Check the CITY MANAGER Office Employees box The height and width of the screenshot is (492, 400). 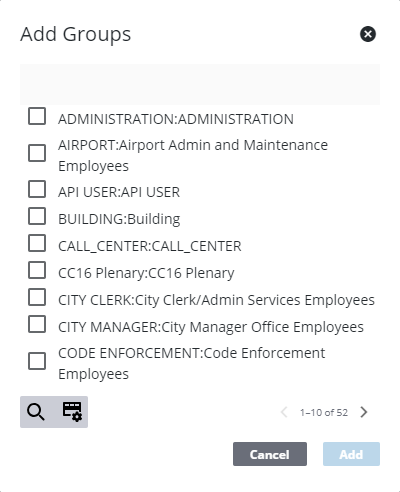pos(37,324)
